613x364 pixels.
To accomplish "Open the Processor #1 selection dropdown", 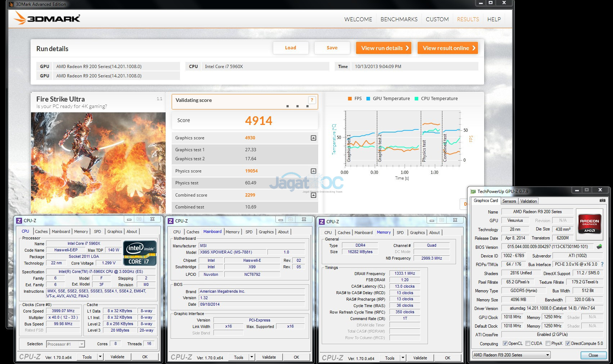I will [x=66, y=344].
